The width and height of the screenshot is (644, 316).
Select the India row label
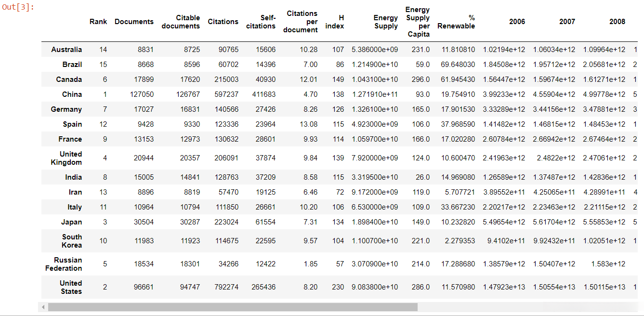point(74,177)
